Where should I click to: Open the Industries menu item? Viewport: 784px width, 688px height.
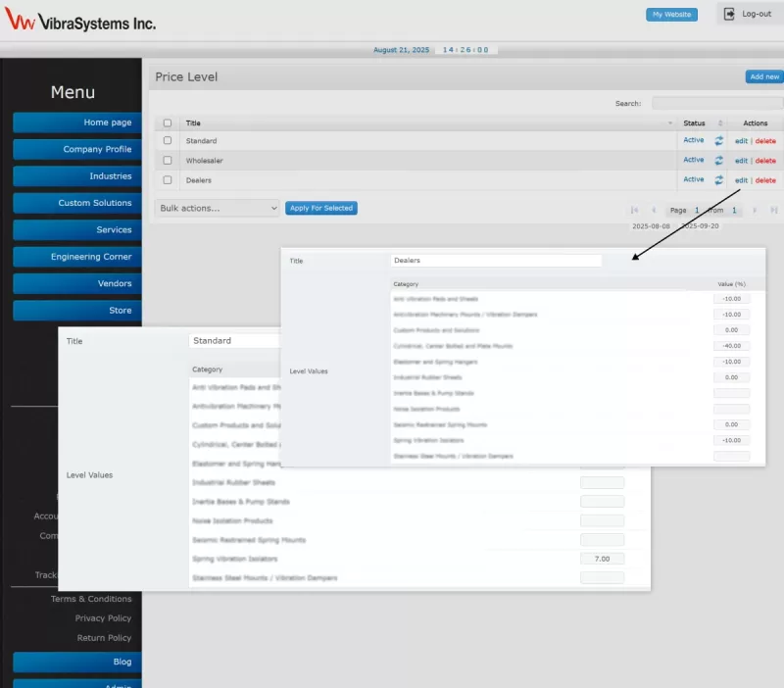click(76, 176)
